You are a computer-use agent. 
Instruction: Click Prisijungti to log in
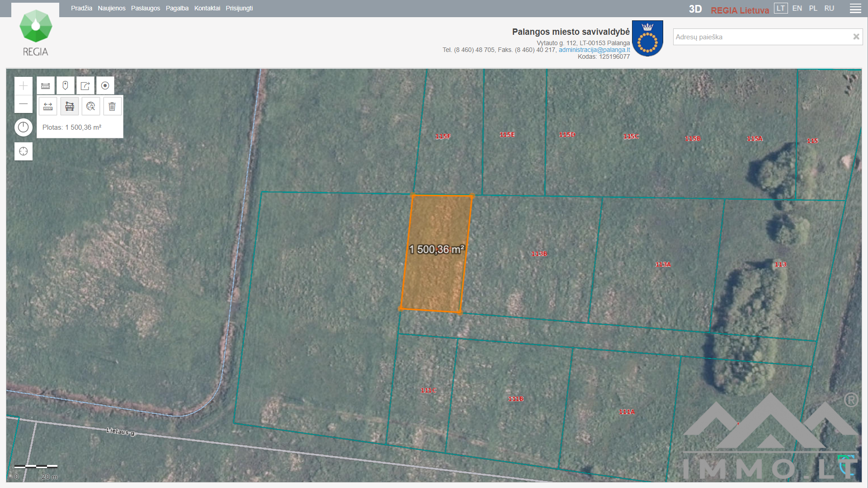tap(239, 8)
